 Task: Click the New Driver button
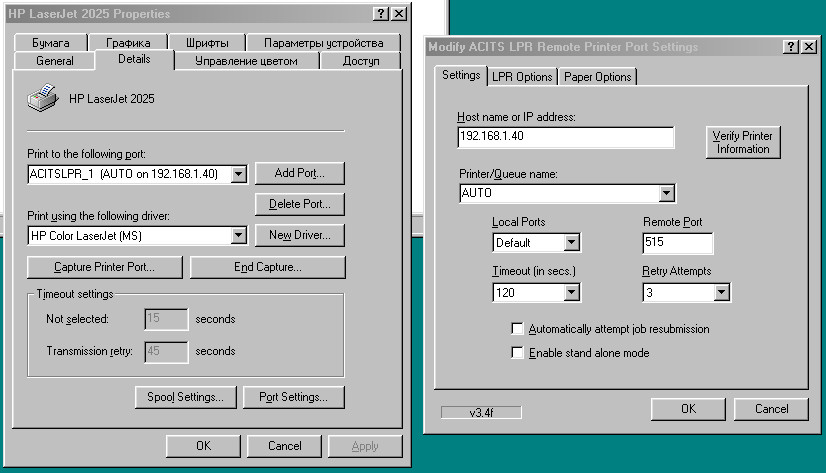pos(300,235)
